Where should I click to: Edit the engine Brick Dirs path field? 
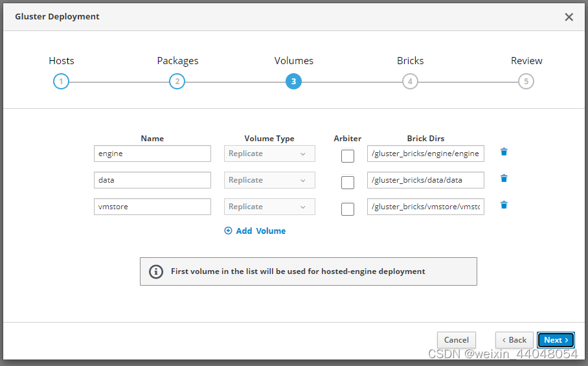pos(425,154)
